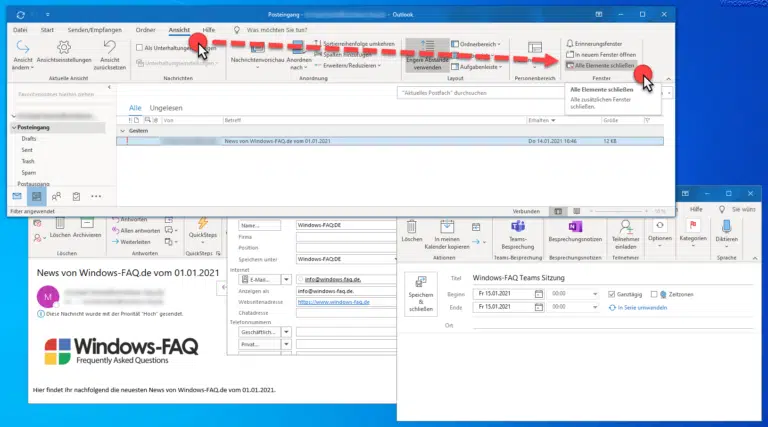Click Löschen in the appointment window
Screen dimensions: 768x427
pyautogui.click(x=411, y=232)
